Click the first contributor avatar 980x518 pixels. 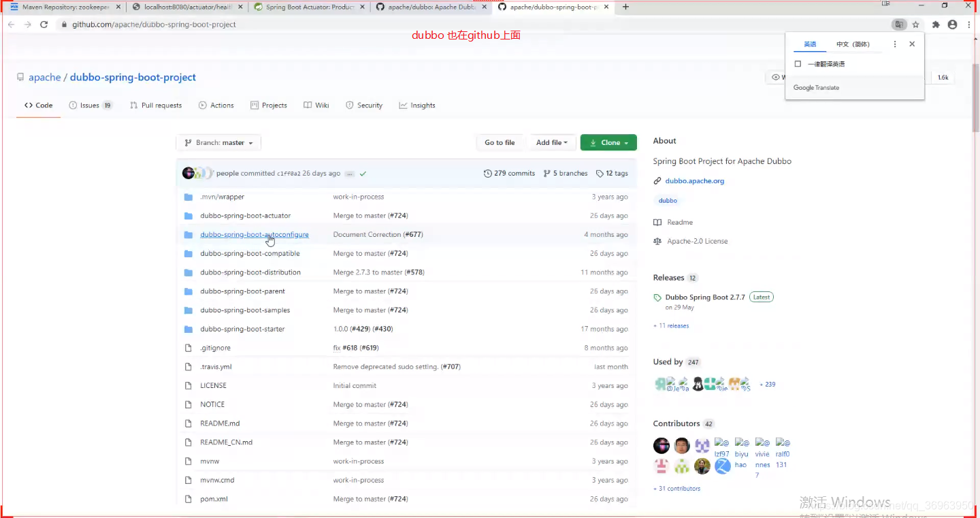(661, 446)
